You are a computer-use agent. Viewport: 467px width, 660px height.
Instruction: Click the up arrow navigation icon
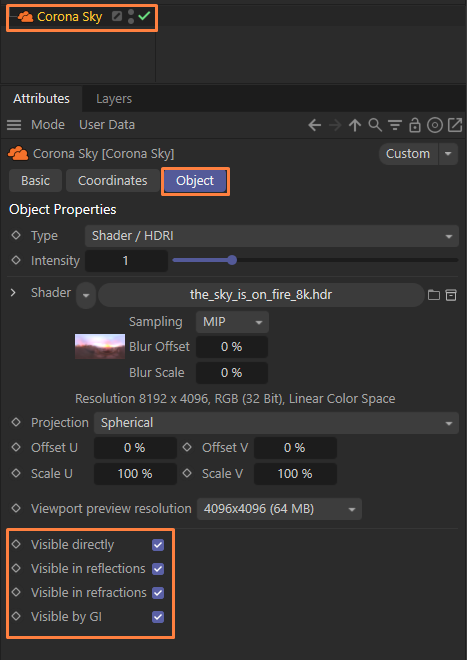coord(355,125)
